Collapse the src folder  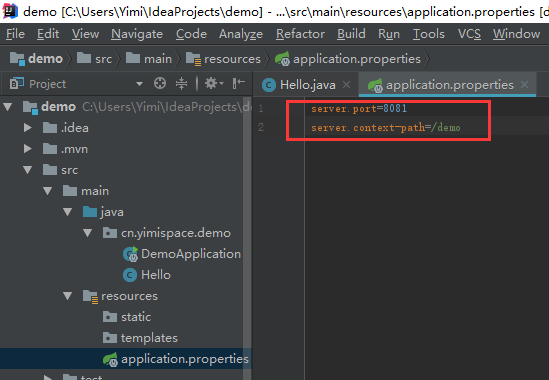[28, 170]
